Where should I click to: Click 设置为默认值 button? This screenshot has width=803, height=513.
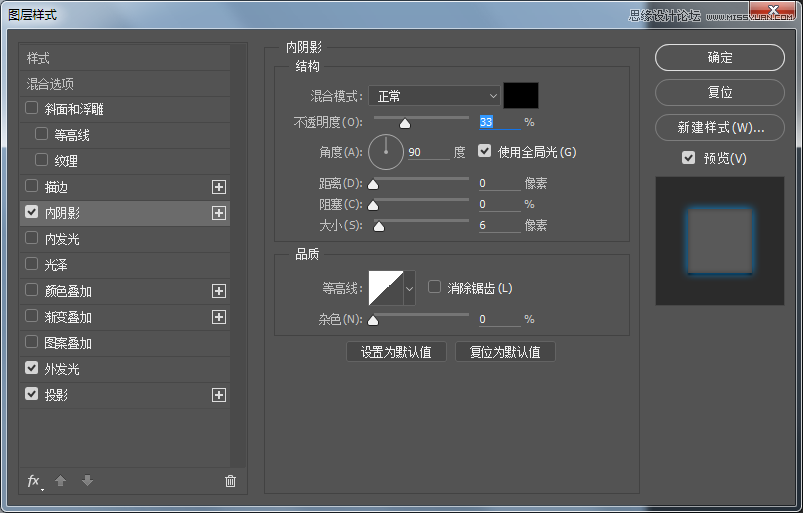(396, 352)
